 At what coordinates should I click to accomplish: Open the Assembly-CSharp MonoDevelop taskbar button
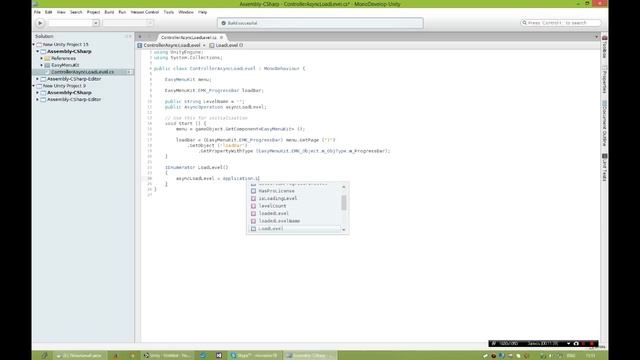click(309, 356)
